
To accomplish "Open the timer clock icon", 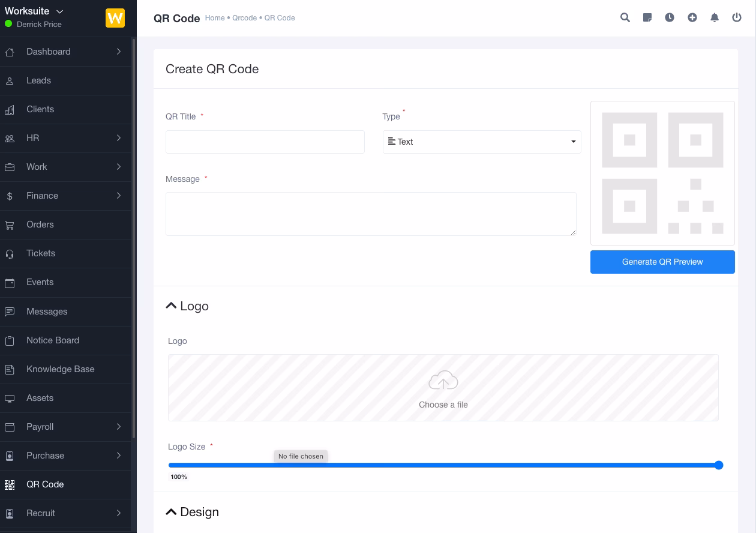I will point(670,17).
